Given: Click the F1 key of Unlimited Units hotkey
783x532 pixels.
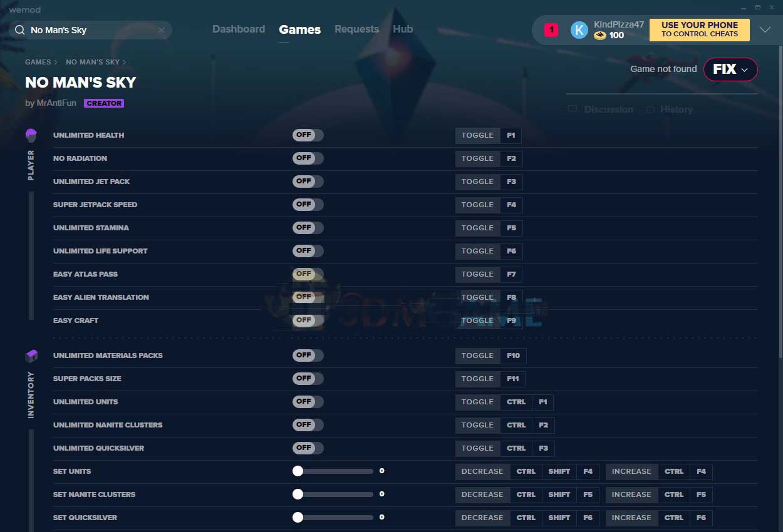Looking at the screenshot, I should tap(543, 402).
